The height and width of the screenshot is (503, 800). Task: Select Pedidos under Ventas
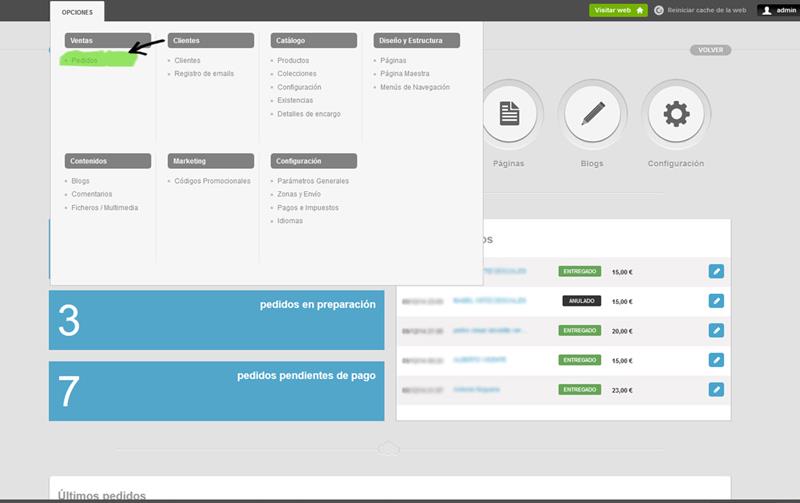(85, 61)
